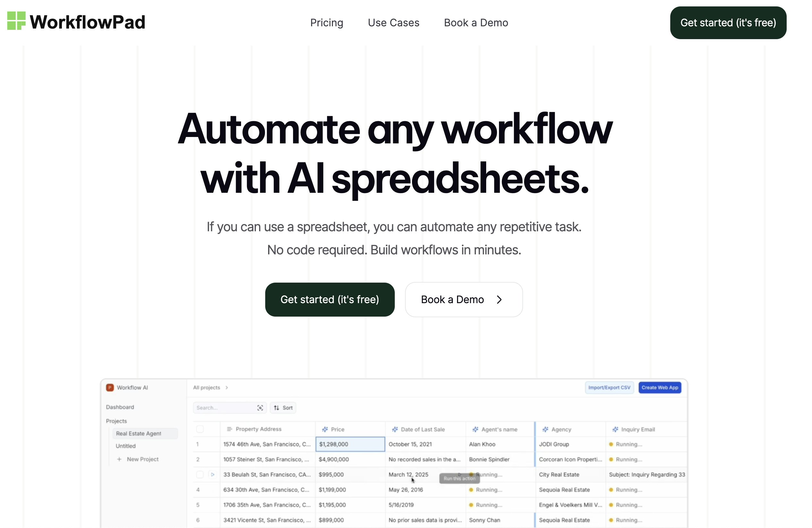Click the sparkle icon beside Inquiry Email
This screenshot has width=812, height=528.
pyautogui.click(x=615, y=430)
